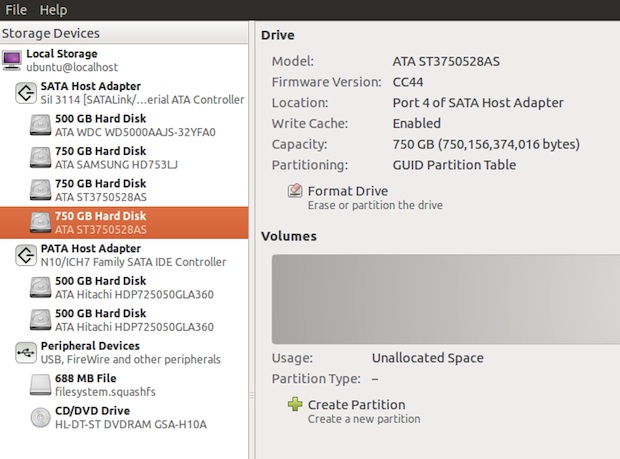Screen dimensions: 620x459
Task: Click the Storage Devices panel header
Action: click(x=50, y=33)
